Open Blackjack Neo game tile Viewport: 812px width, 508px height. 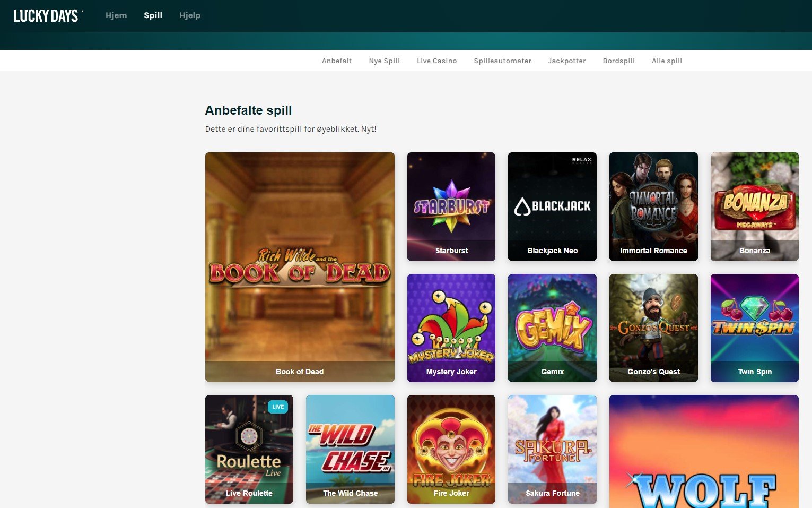(x=552, y=206)
